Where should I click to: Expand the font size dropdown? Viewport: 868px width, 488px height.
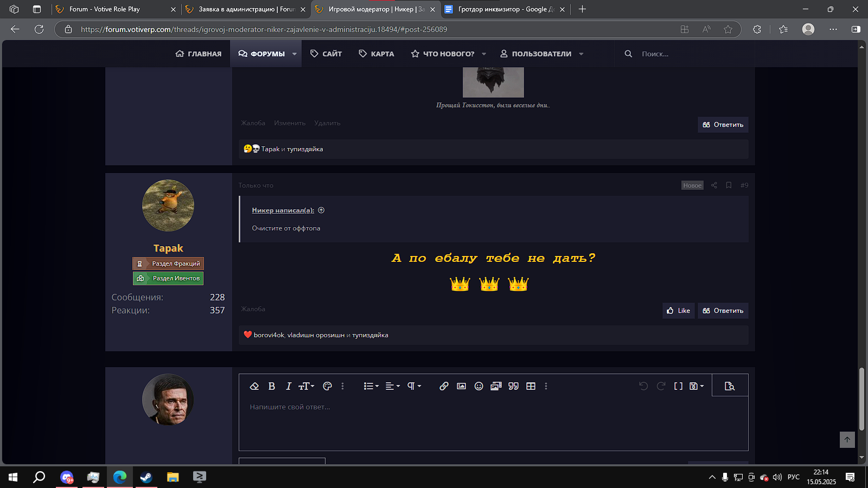(307, 386)
